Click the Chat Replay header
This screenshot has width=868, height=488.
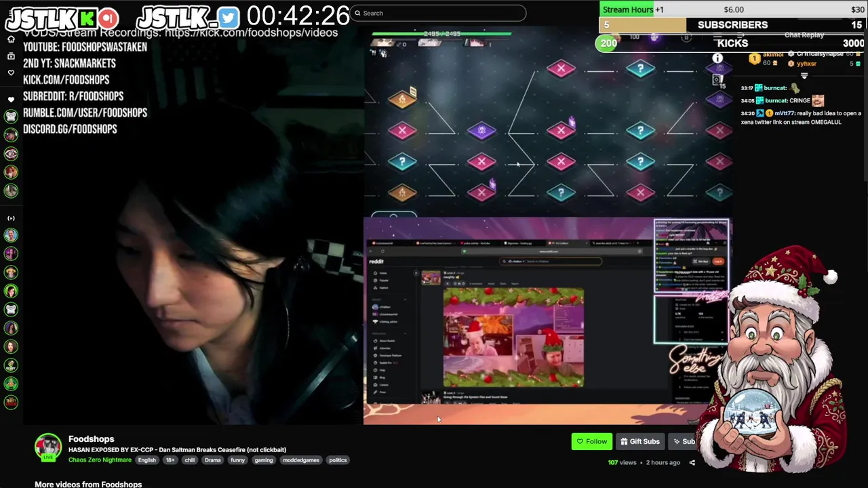click(804, 35)
